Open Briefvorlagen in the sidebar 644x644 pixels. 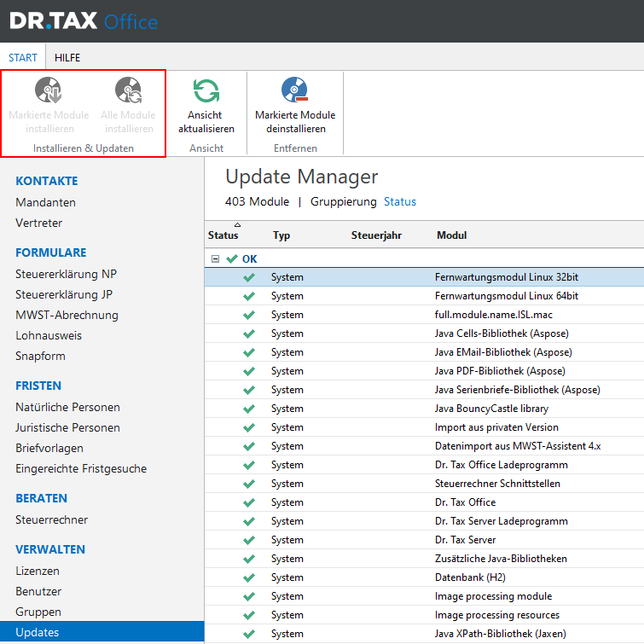point(49,448)
